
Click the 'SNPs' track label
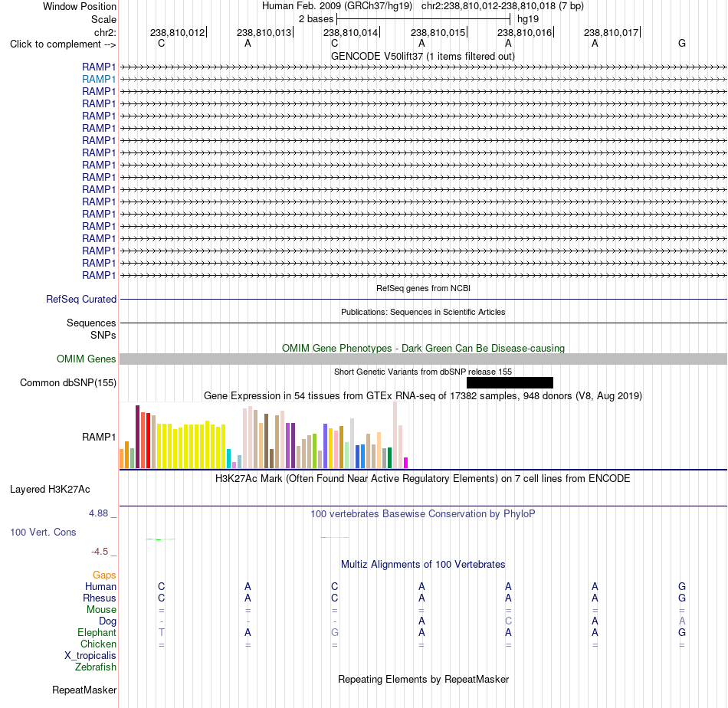pos(103,335)
